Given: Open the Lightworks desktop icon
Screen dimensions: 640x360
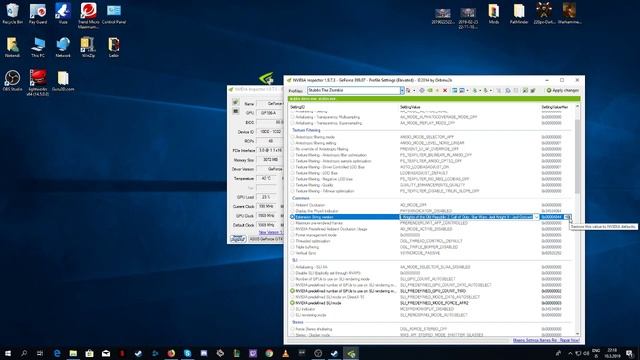Looking at the screenshot, I should point(38,82).
